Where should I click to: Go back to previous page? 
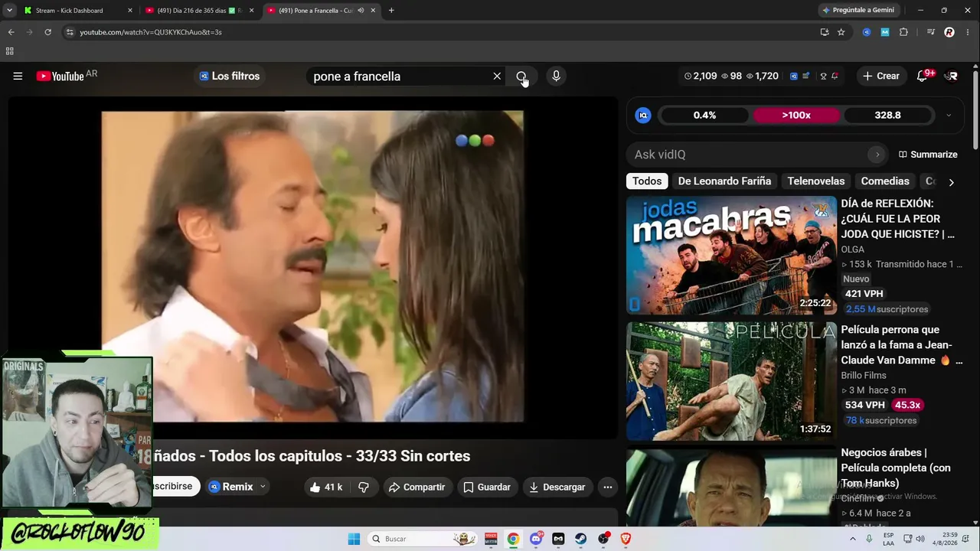pos(11,32)
